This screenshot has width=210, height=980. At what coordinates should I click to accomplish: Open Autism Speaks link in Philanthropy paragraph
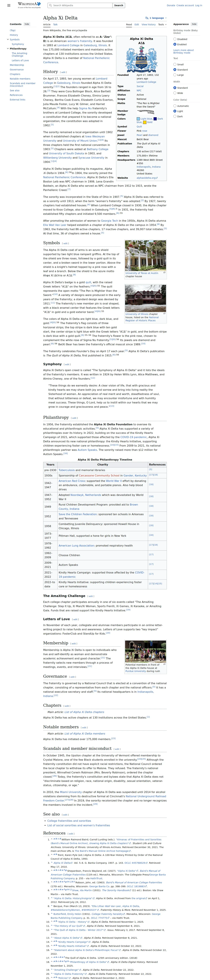tap(87, 450)
